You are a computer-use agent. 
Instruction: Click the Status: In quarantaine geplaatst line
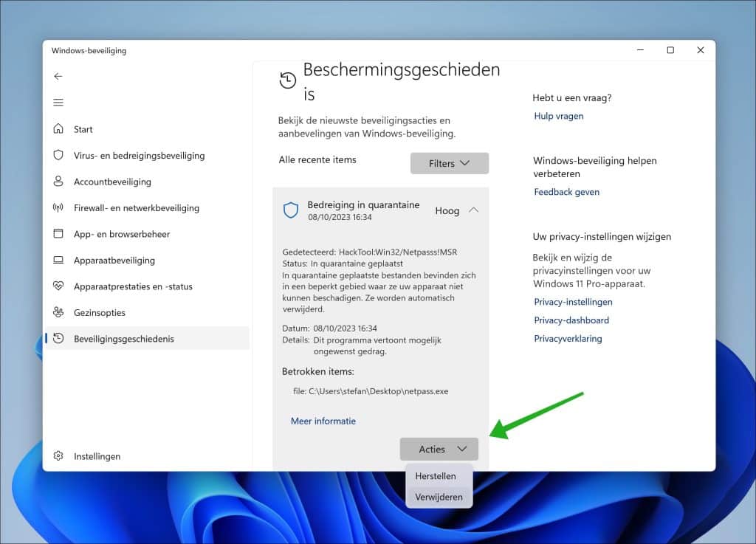pos(343,264)
